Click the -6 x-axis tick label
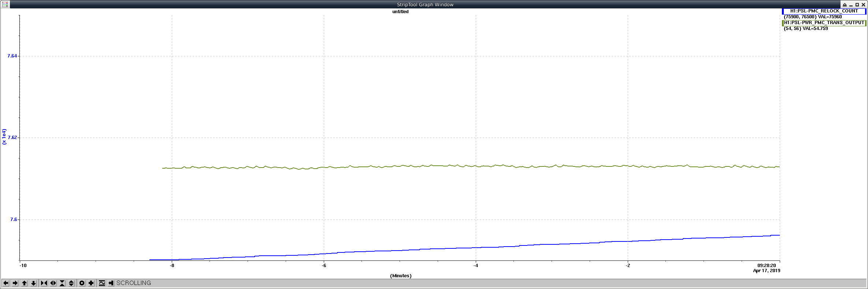This screenshot has height=289, width=868. click(x=324, y=266)
